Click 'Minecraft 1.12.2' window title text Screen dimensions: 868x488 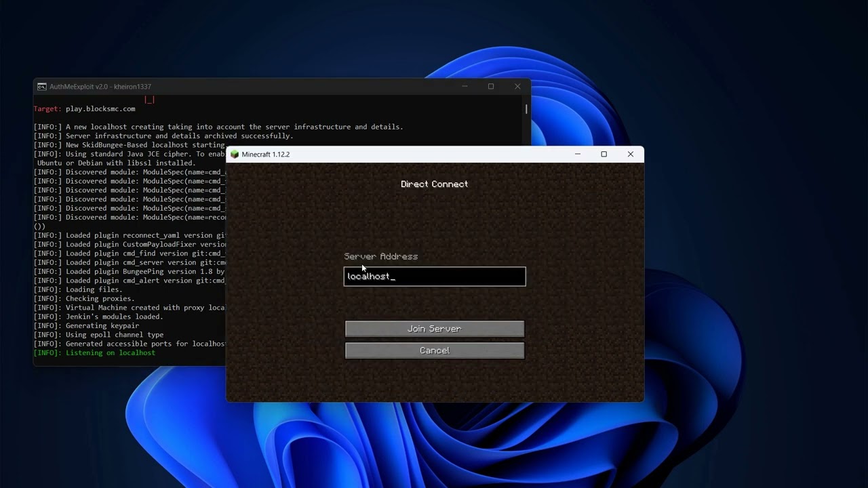point(266,155)
